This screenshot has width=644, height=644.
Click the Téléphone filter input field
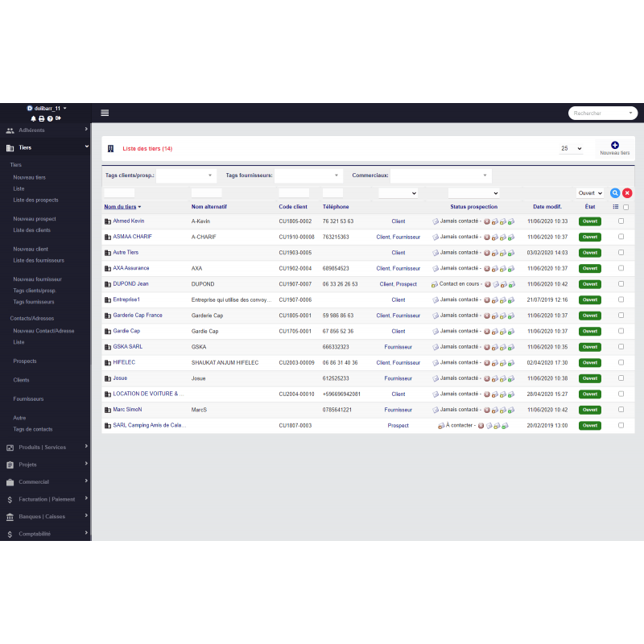pos(332,193)
